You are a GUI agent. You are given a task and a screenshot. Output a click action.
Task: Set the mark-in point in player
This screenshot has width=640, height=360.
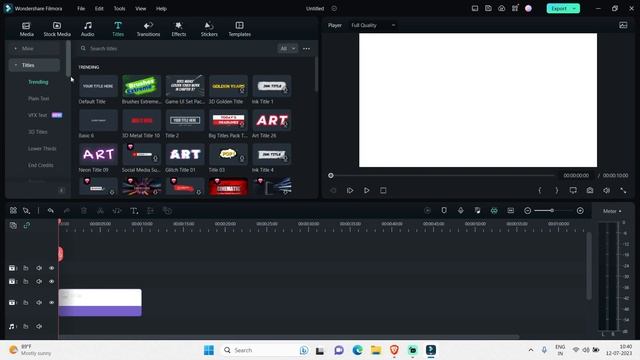coord(540,190)
